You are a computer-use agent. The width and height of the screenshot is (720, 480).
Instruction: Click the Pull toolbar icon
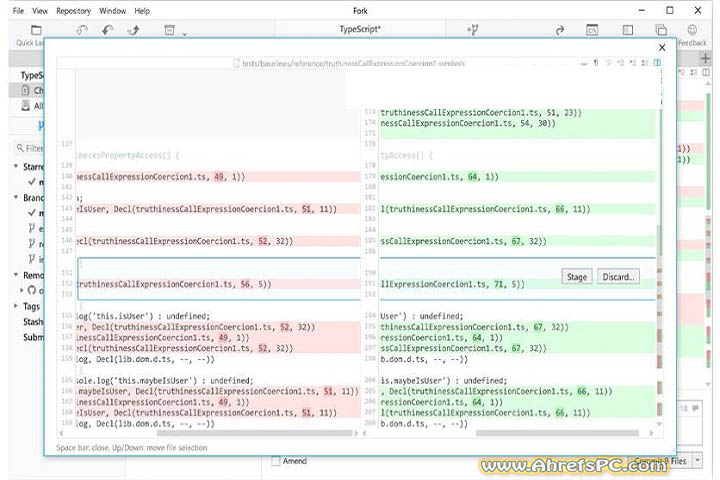coord(108,30)
